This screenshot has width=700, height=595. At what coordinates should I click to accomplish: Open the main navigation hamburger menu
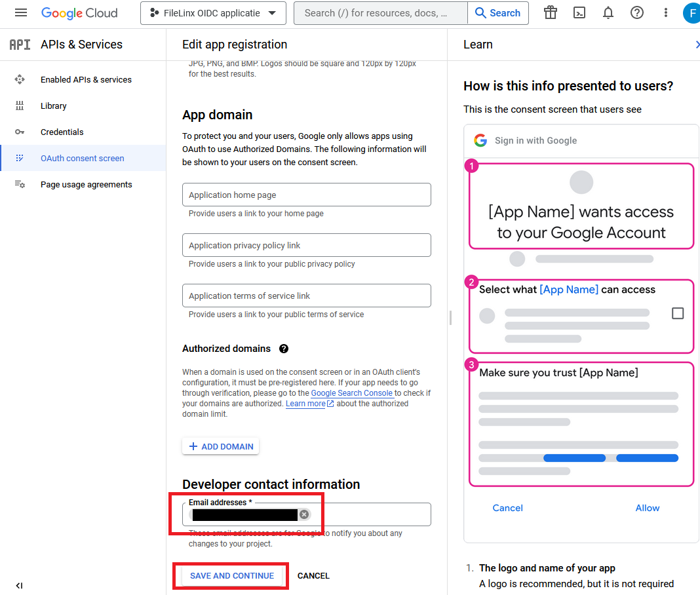[x=20, y=13]
